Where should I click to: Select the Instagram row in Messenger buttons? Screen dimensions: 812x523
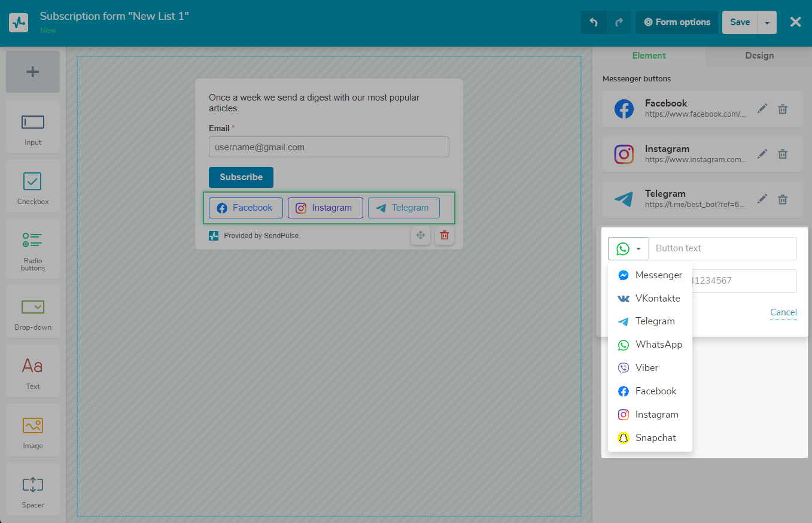[x=702, y=154]
